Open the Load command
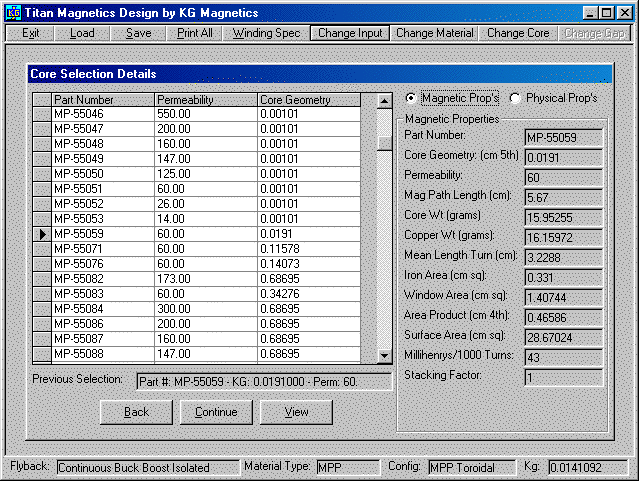Viewport: 639px width, 481px height. click(82, 33)
